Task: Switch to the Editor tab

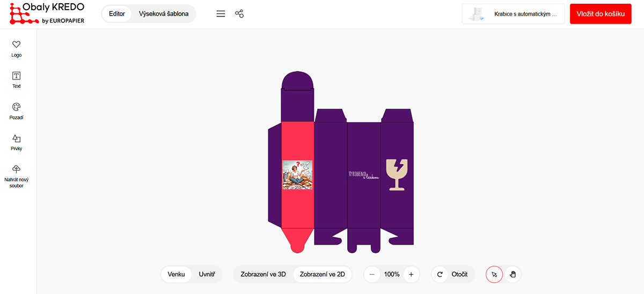Action: pos(117,14)
